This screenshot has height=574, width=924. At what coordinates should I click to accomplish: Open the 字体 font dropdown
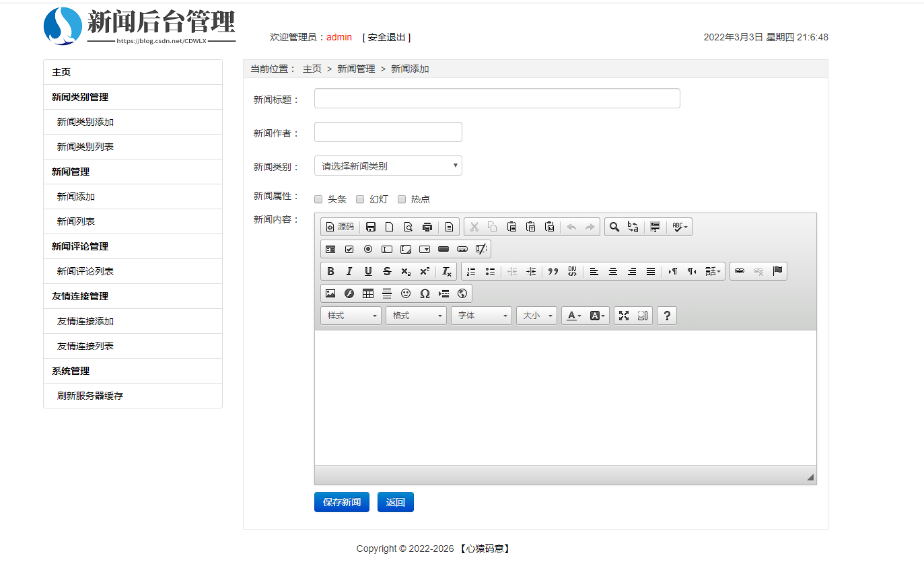(x=481, y=315)
